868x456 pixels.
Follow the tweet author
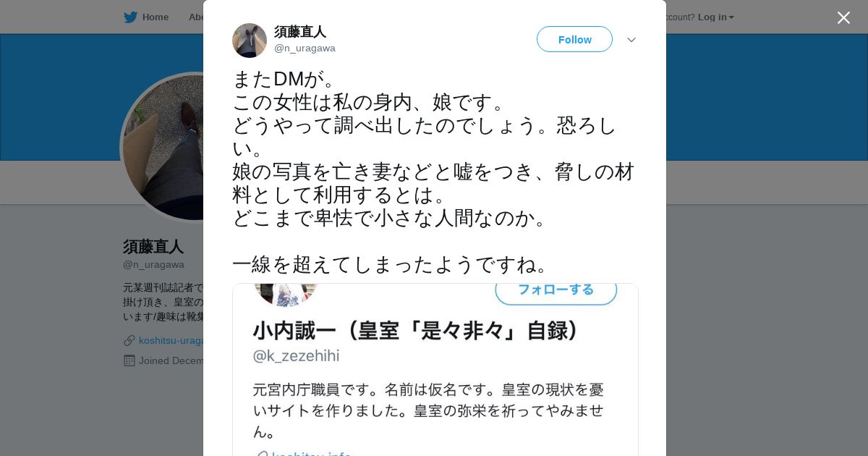pyautogui.click(x=574, y=39)
